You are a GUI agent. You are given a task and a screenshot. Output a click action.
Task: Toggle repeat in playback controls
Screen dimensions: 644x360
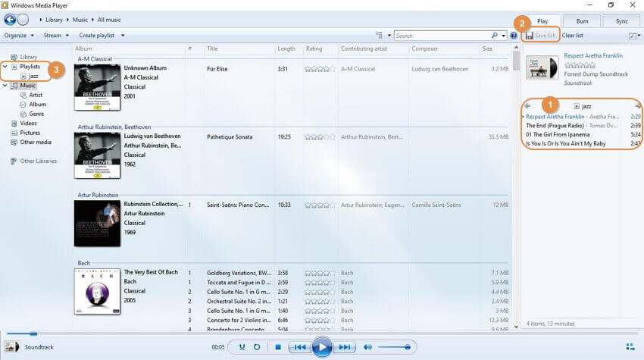[x=257, y=347]
